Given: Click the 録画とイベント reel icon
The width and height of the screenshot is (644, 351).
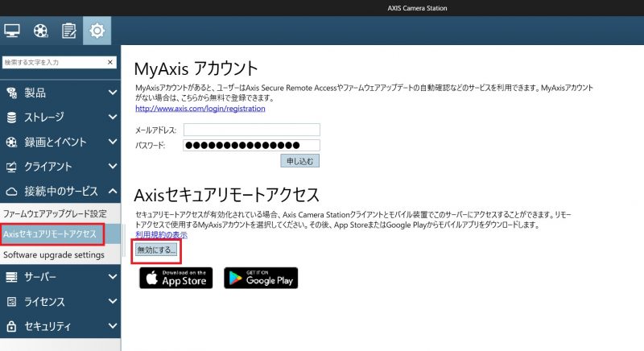Looking at the screenshot, I should coord(11,142).
